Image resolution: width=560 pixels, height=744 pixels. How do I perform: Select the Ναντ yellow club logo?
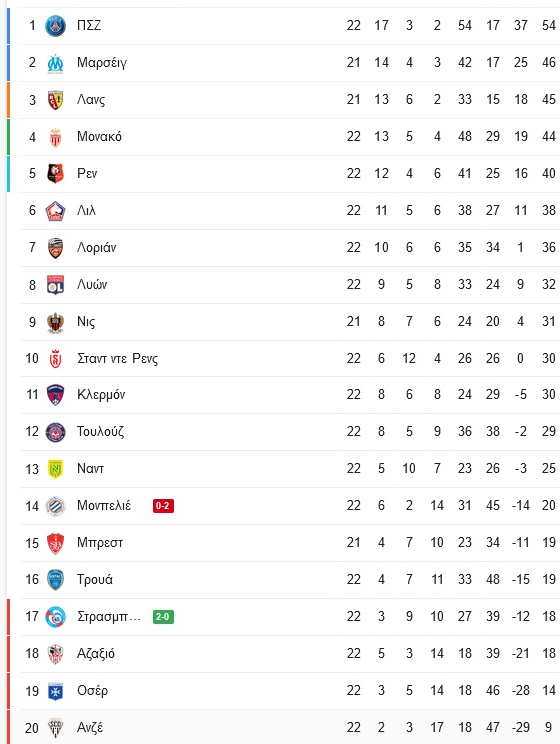click(x=55, y=469)
